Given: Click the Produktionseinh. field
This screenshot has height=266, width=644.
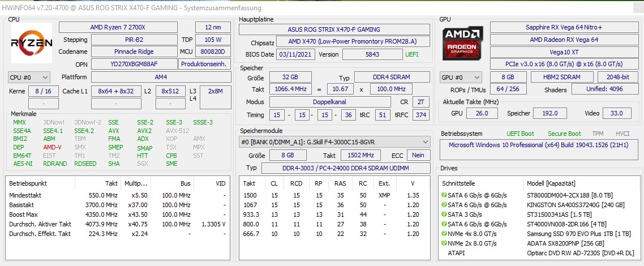Looking at the screenshot, I should pyautogui.click(x=205, y=64).
